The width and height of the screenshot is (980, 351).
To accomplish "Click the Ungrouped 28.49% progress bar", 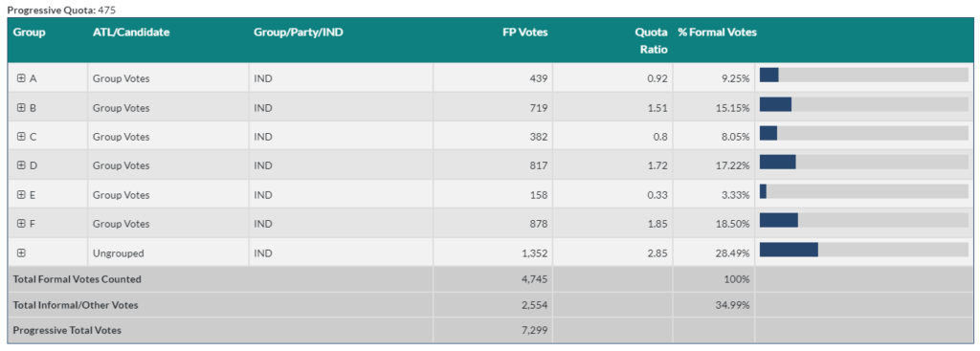I will click(864, 250).
